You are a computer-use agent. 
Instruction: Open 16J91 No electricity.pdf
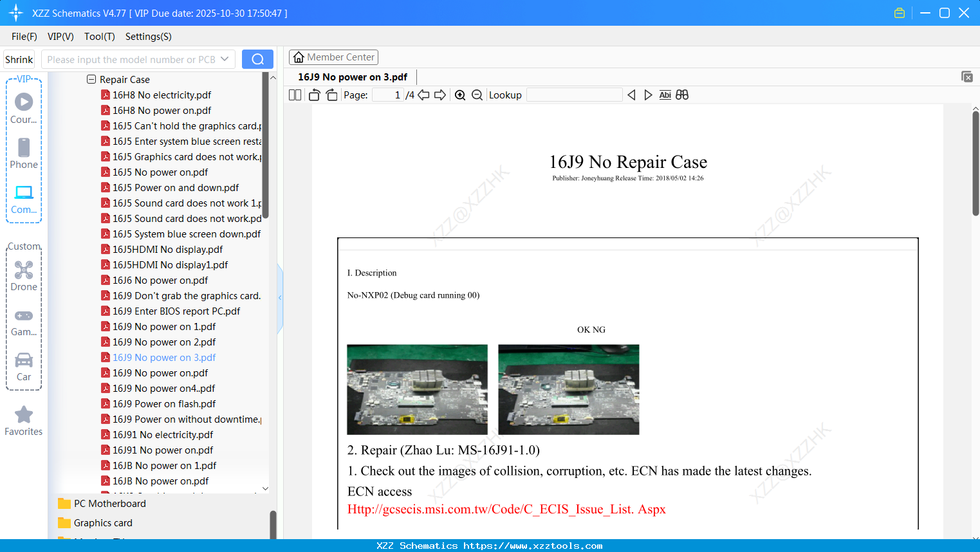click(x=163, y=435)
